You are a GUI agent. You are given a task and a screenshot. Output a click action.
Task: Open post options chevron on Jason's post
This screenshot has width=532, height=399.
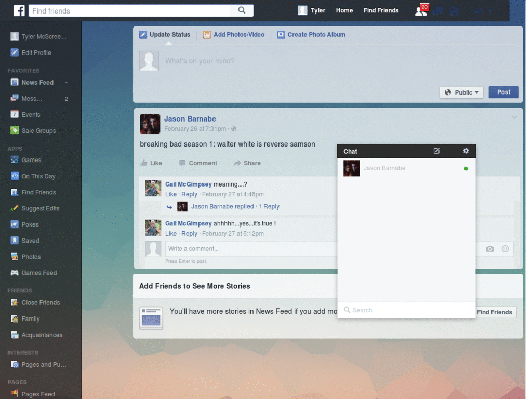(514, 117)
